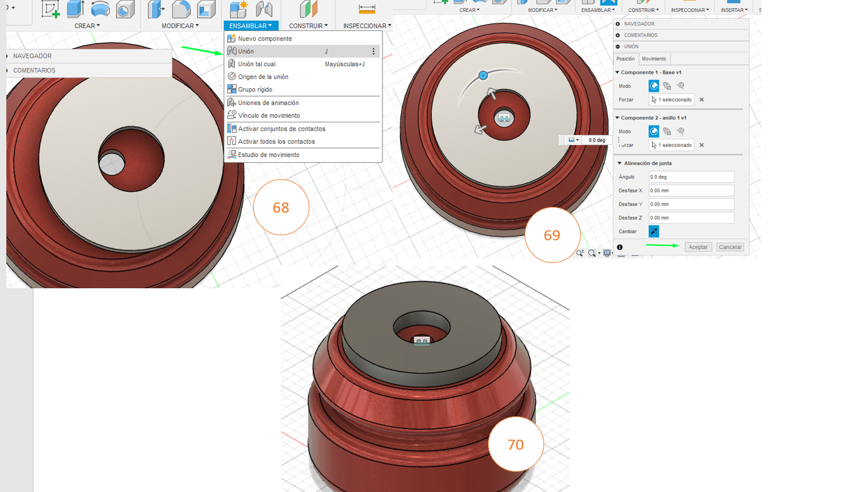Choose Unión from the Ensamblar menu
Image resolution: width=868 pixels, height=492 pixels.
click(x=303, y=51)
